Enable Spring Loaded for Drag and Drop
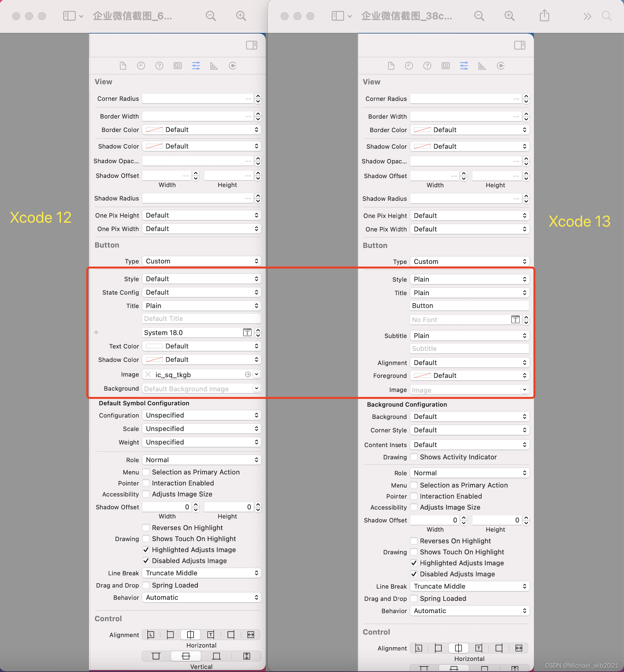The width and height of the screenshot is (624, 672). pyautogui.click(x=146, y=585)
